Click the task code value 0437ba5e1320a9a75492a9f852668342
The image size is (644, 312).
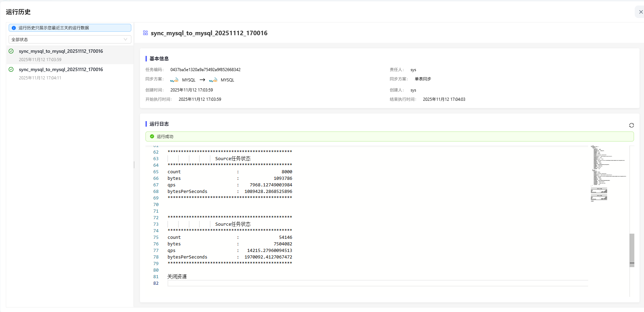pyautogui.click(x=205, y=70)
